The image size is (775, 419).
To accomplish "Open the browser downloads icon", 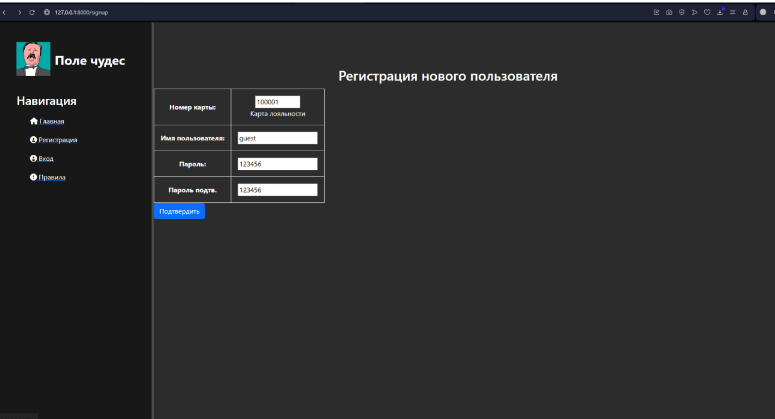I will 720,11.
